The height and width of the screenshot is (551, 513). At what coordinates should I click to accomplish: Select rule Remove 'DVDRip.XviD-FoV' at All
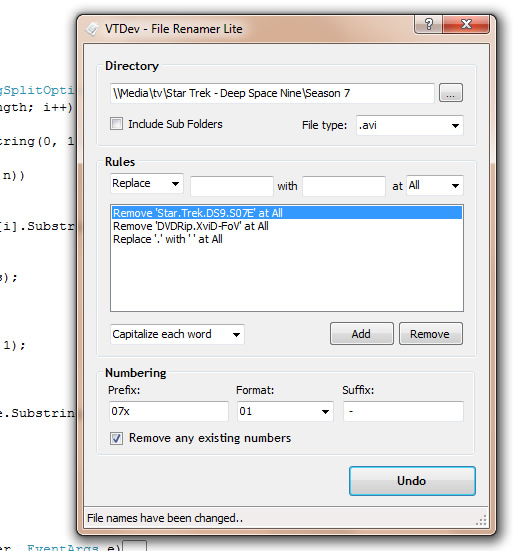tap(191, 226)
